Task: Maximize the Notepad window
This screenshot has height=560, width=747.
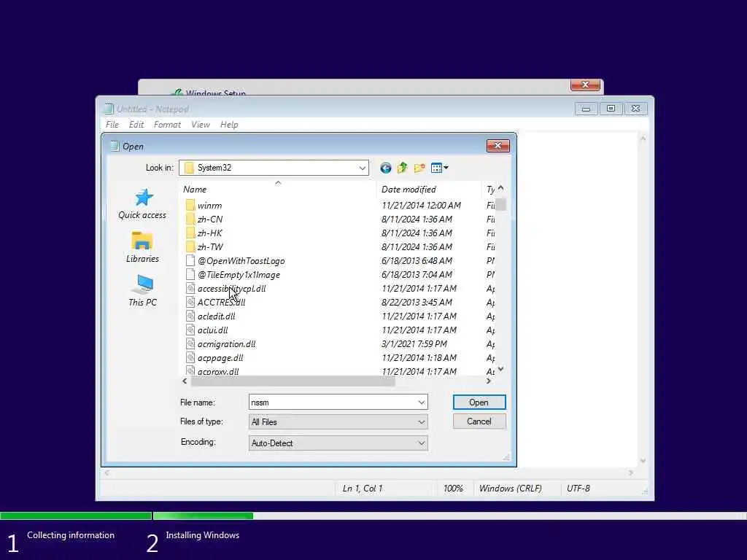Action: pos(611,109)
